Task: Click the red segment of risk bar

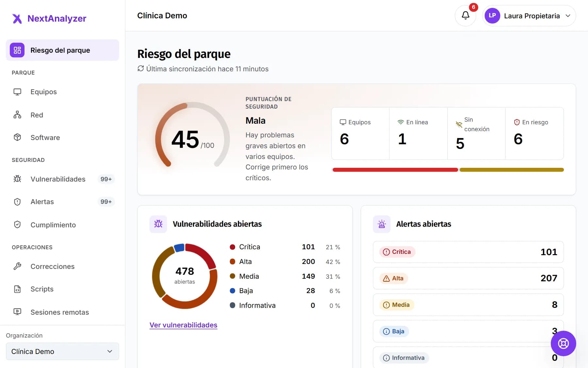Action: pyautogui.click(x=395, y=170)
